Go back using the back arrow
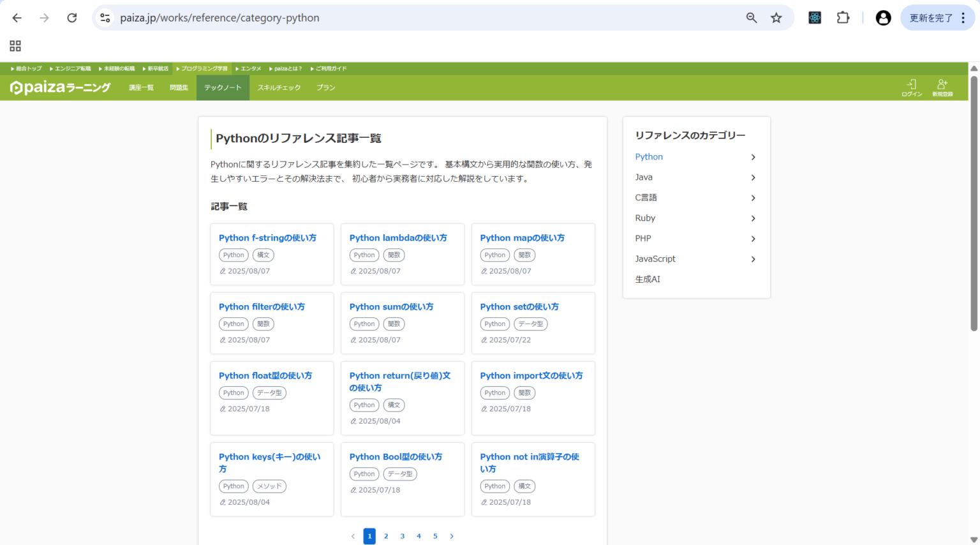This screenshot has height=545, width=980. 17,17
